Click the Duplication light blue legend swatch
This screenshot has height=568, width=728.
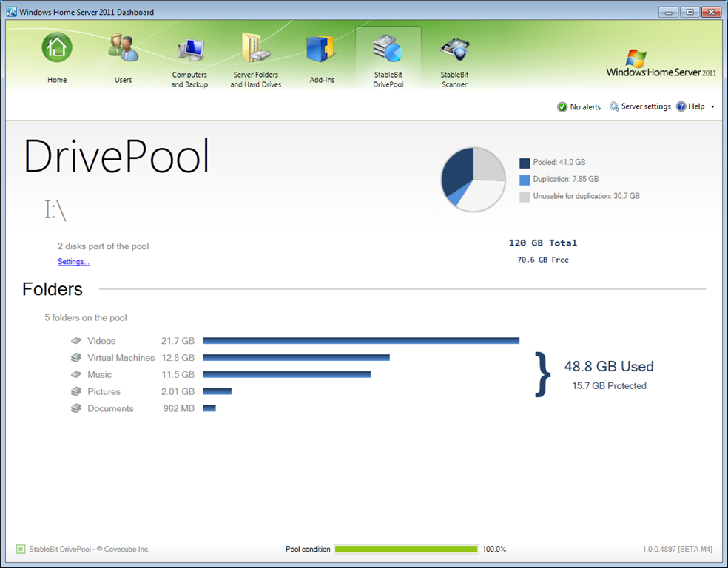(525, 180)
